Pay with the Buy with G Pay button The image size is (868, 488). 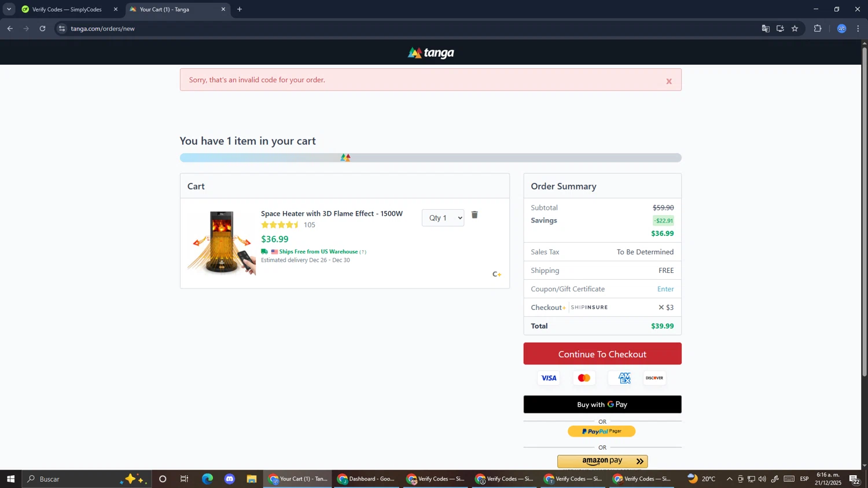pos(602,405)
